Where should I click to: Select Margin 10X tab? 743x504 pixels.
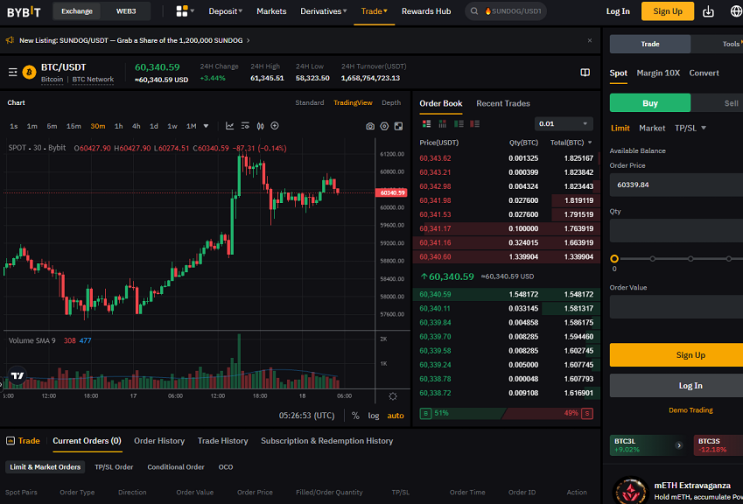658,73
